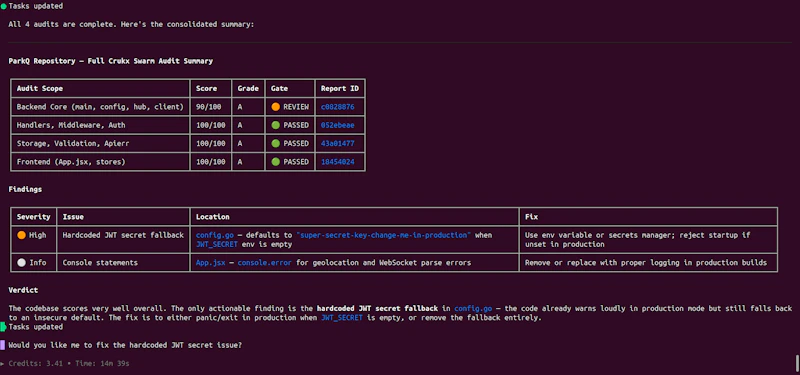800x375 pixels.
Task: Click 'All 4 audits are complete' line
Action: tap(131, 24)
